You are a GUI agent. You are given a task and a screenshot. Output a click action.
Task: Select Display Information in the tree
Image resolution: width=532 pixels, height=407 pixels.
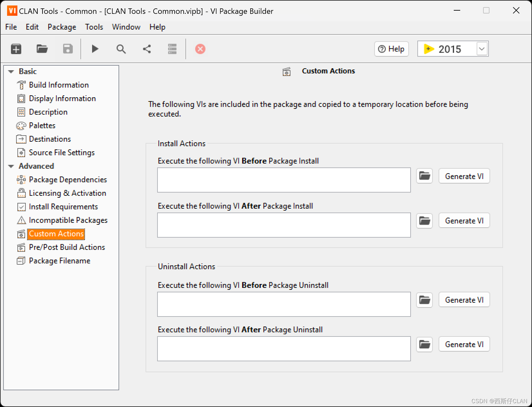pyautogui.click(x=62, y=99)
